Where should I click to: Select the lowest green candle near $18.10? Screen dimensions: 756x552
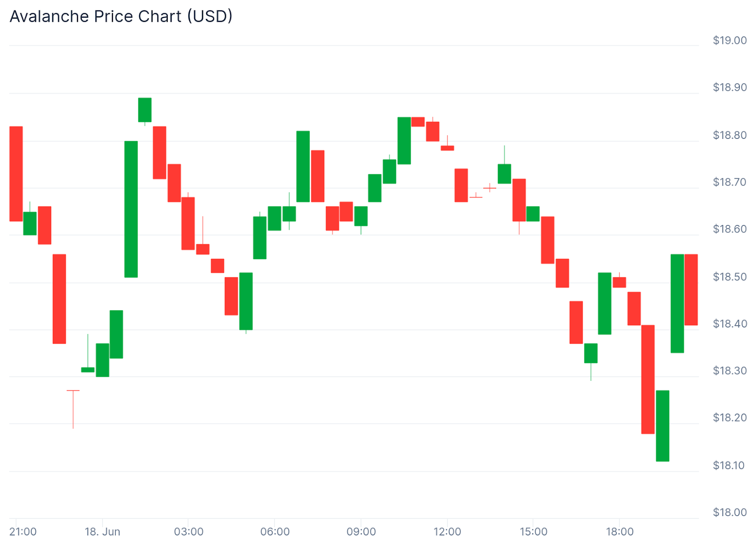662,425
